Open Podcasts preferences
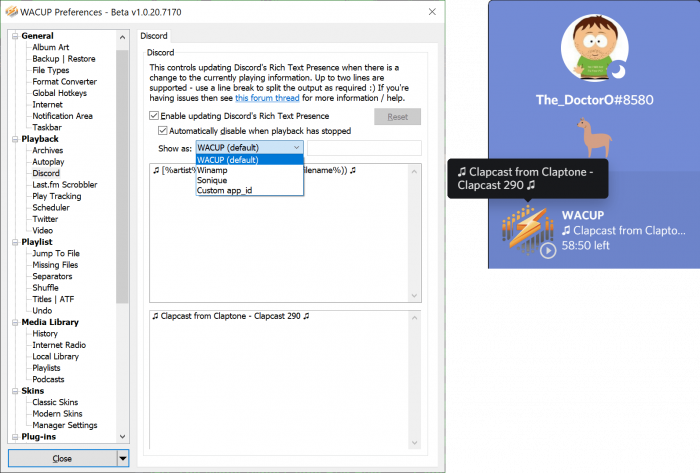 (x=48, y=379)
